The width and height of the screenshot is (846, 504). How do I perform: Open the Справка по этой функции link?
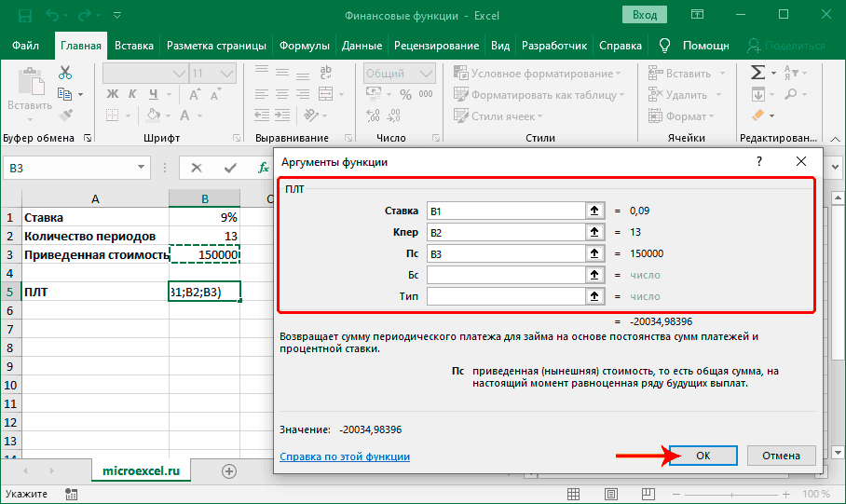coord(345,456)
